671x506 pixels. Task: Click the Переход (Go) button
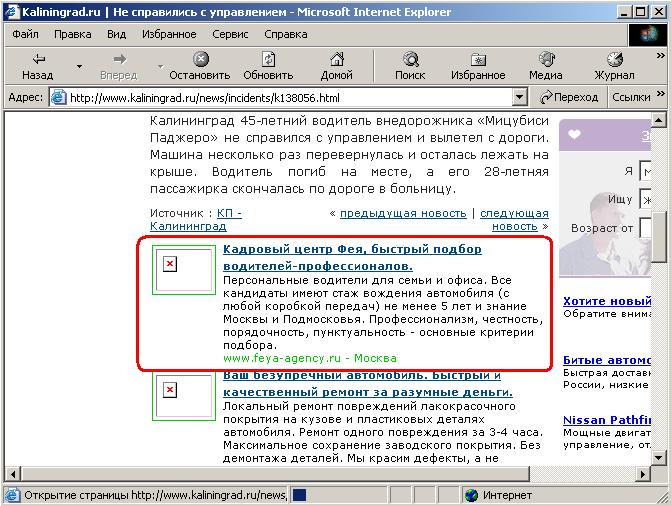point(568,98)
